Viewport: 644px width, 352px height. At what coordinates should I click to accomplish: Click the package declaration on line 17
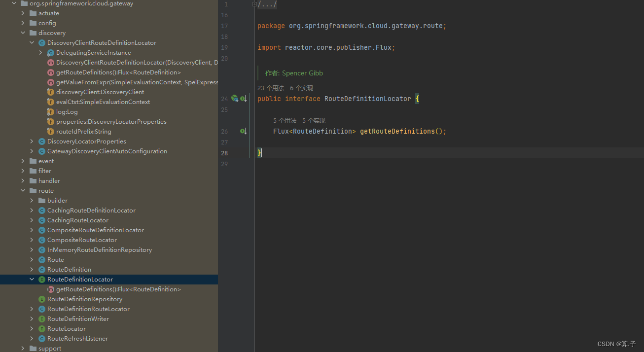pos(352,26)
